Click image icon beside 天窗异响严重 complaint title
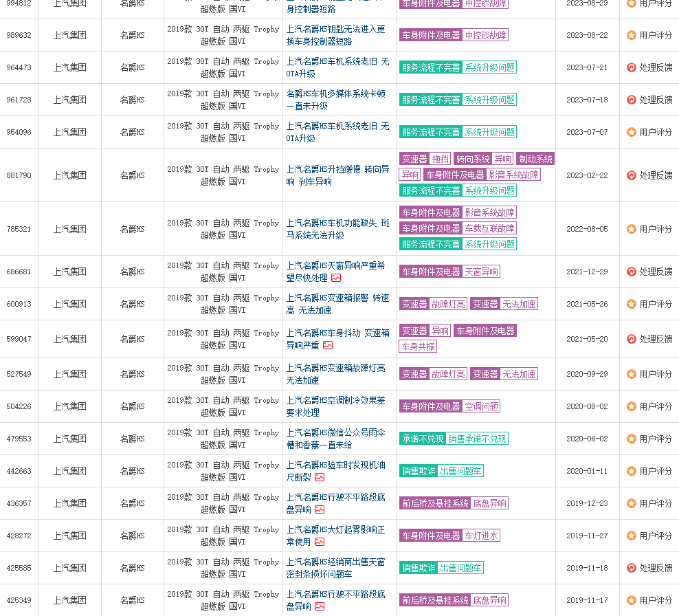The width and height of the screenshot is (679, 616). (x=336, y=278)
